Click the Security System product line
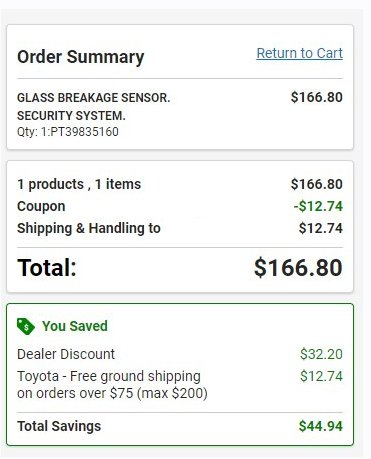Screen dimensions: 371x459 tap(71, 116)
